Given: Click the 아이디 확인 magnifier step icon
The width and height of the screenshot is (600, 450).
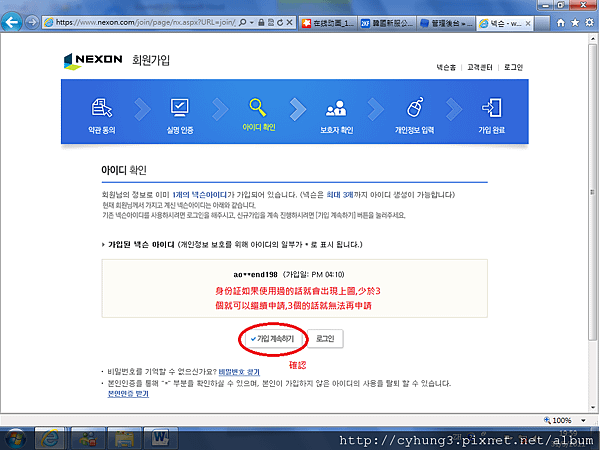Looking at the screenshot, I should coord(258,107).
